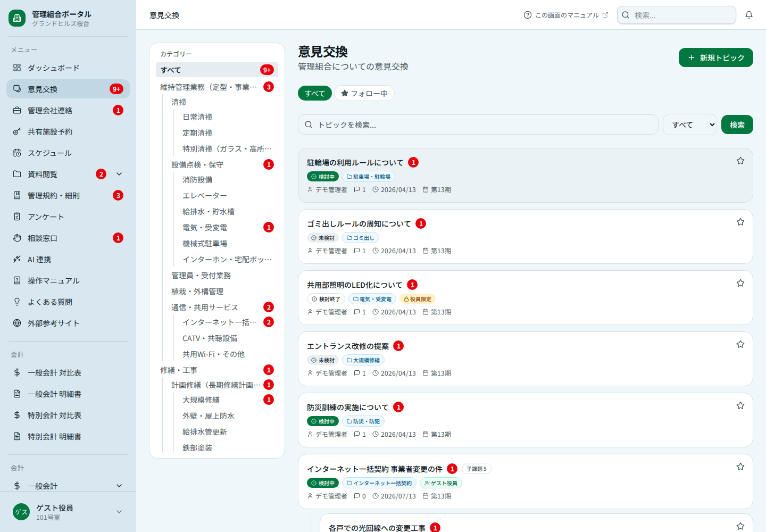This screenshot has height=532, width=766.
Task: Open 特別会計 明細書
Action: (x=68, y=436)
